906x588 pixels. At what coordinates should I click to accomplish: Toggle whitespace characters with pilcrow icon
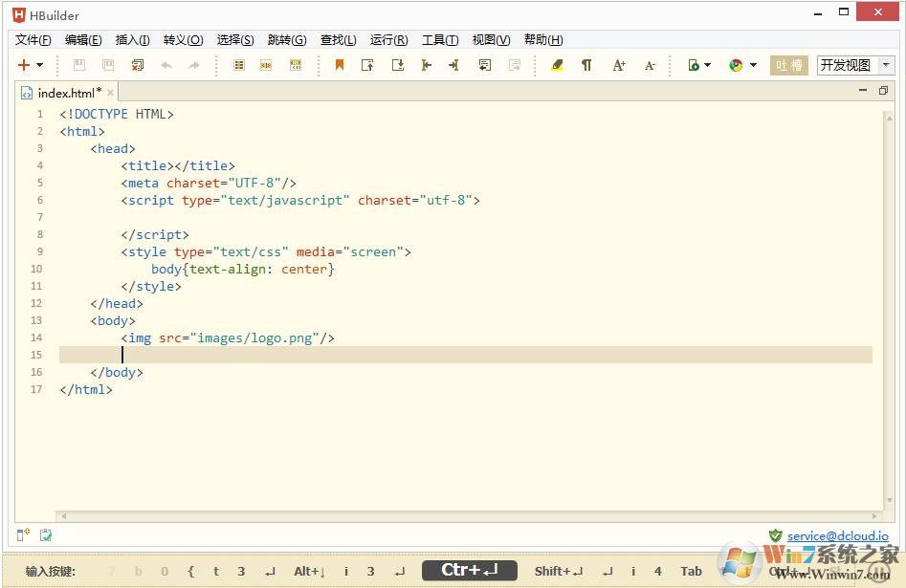tap(586, 65)
